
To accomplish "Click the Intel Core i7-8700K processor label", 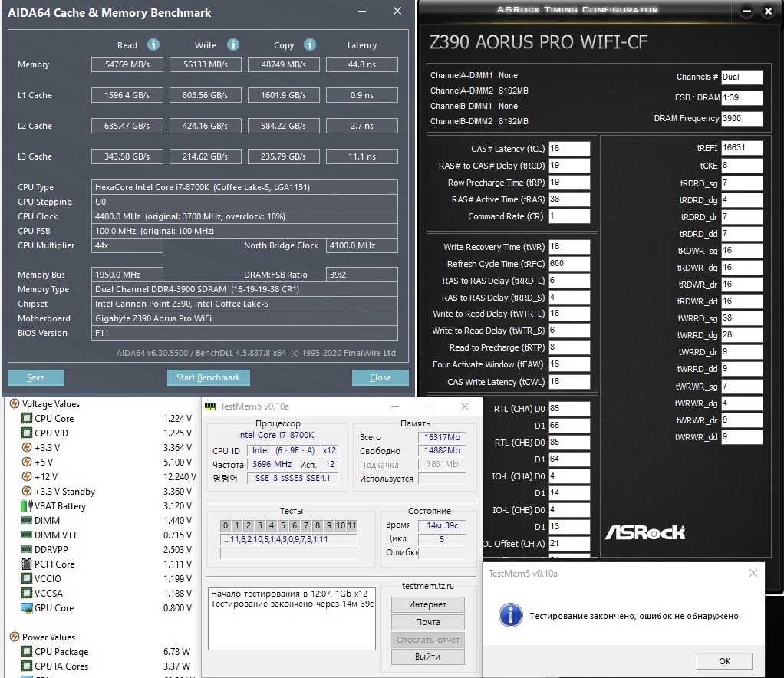I will [x=275, y=435].
